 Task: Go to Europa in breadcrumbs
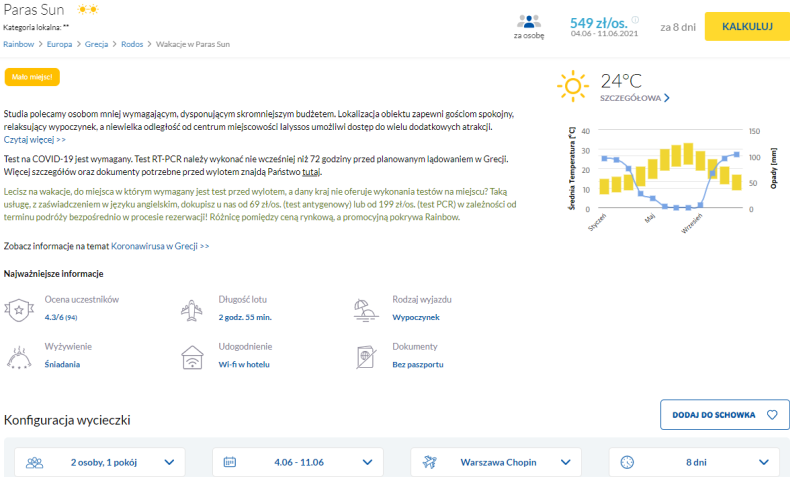tap(59, 44)
